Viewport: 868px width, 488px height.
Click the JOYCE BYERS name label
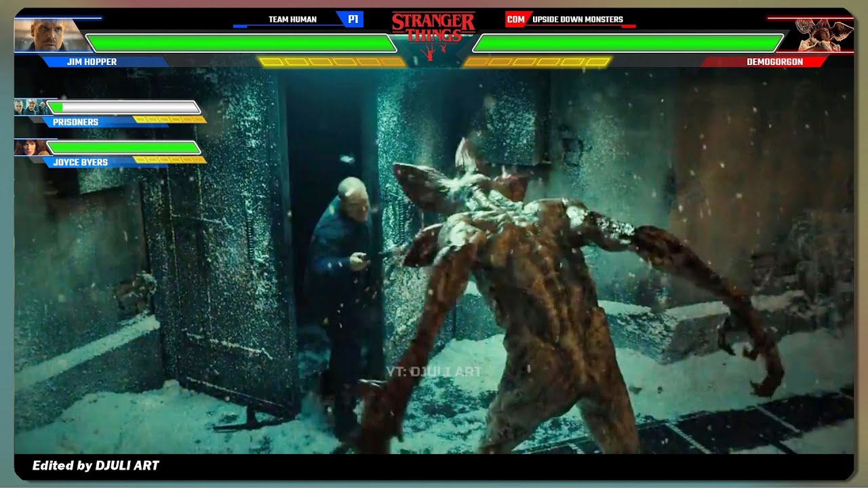tap(80, 163)
